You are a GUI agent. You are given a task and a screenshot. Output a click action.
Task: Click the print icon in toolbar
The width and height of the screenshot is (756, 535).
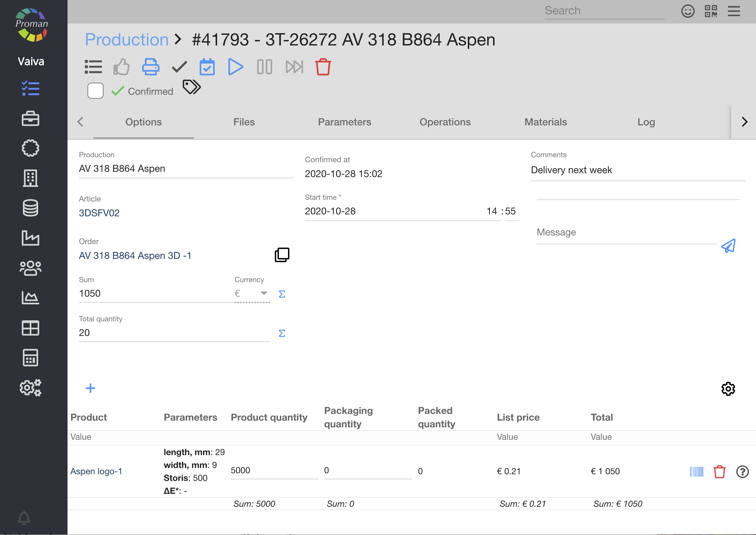click(151, 67)
